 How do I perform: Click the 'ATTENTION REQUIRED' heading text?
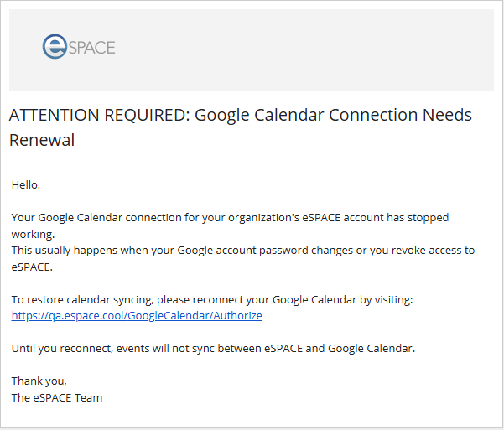coord(97,115)
